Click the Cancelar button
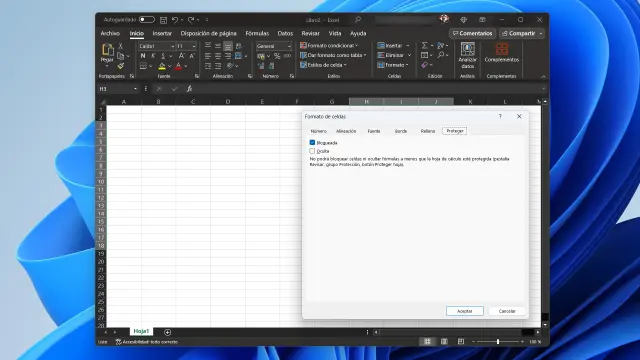 (x=507, y=311)
